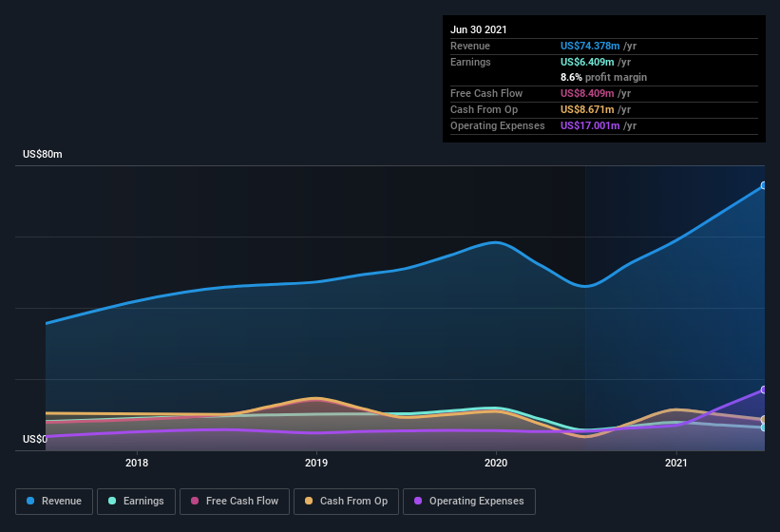Click the Revenue endpoint marker on chart

click(764, 185)
